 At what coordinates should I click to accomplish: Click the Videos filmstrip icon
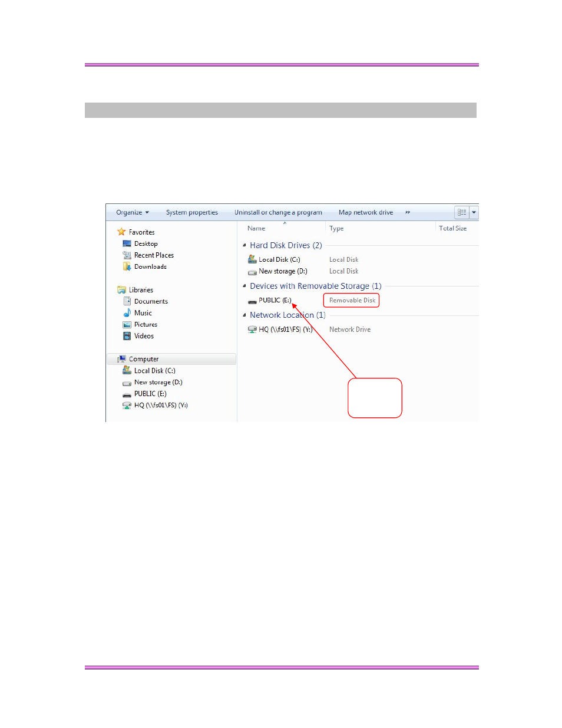coord(127,336)
